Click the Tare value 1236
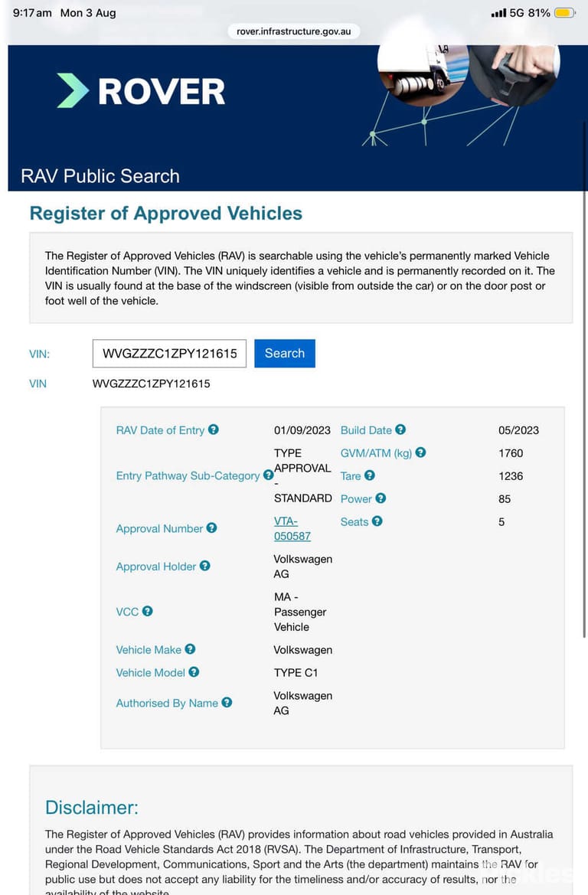 click(x=511, y=476)
